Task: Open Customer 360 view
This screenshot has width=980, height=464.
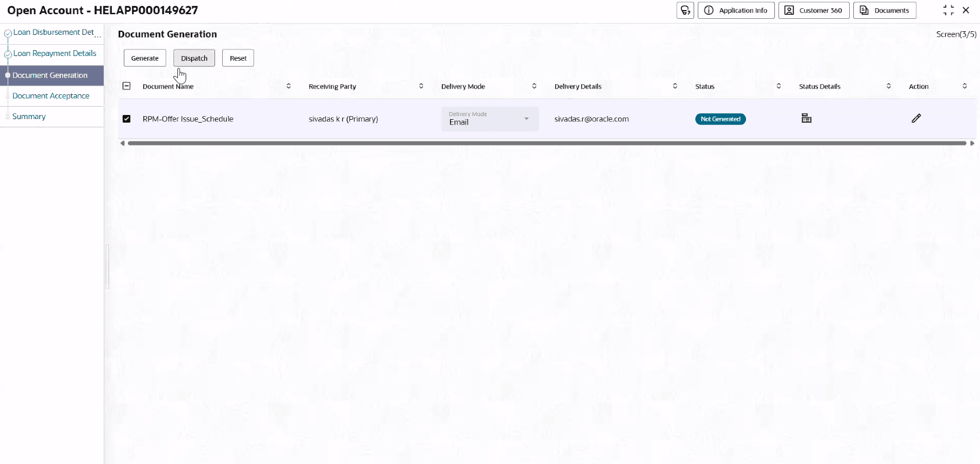Action: (x=814, y=11)
